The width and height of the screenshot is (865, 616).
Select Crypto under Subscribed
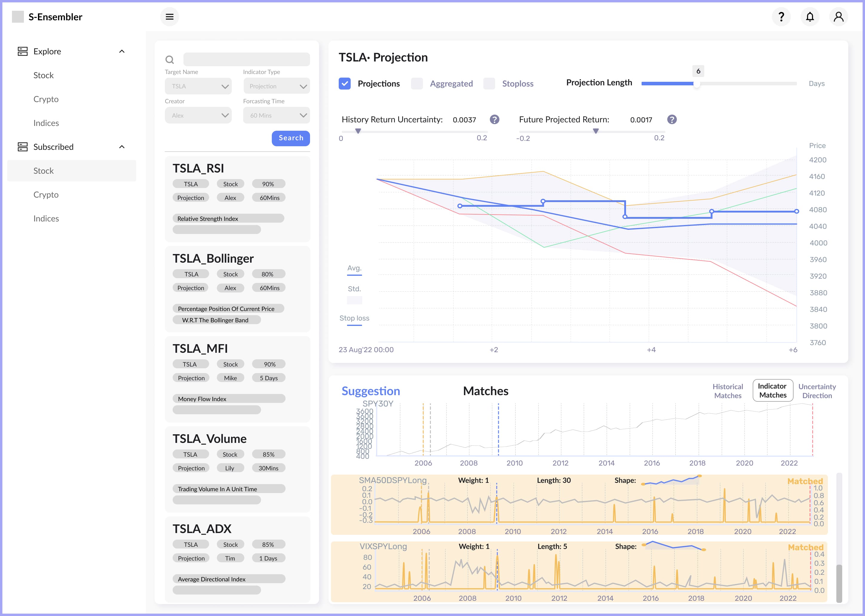point(46,195)
